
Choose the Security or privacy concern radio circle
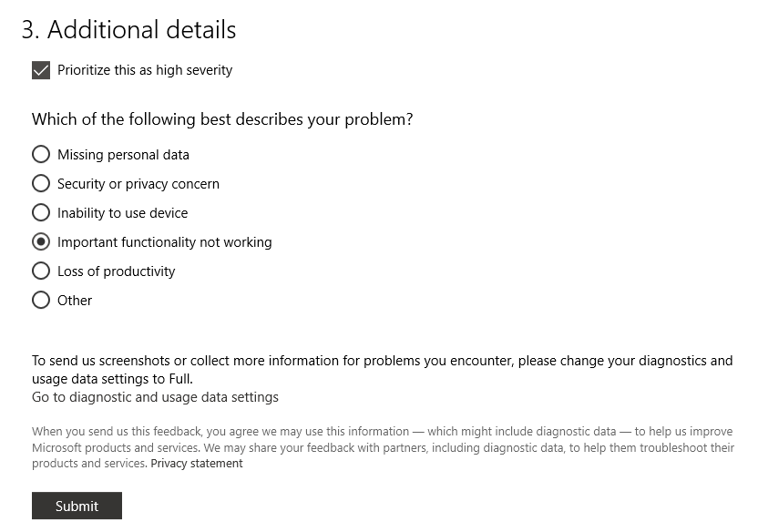click(41, 184)
